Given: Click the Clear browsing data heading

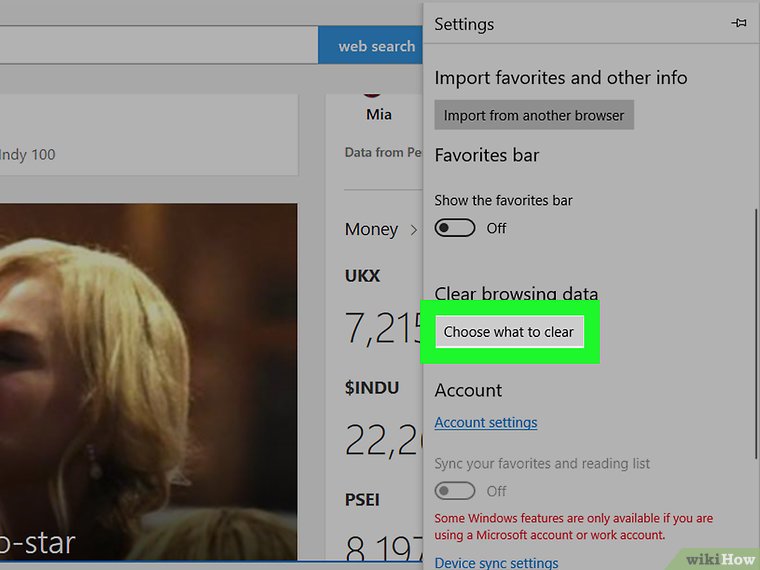Looking at the screenshot, I should [516, 294].
